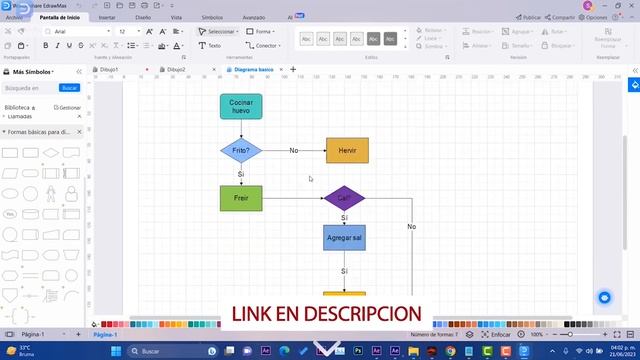Toggle underline formatting

69,46
